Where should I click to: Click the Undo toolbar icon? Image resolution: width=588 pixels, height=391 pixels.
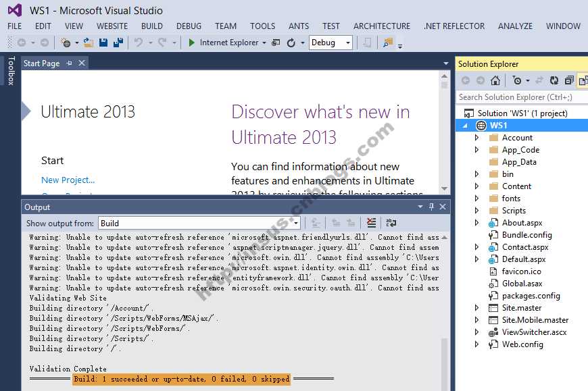coord(139,43)
